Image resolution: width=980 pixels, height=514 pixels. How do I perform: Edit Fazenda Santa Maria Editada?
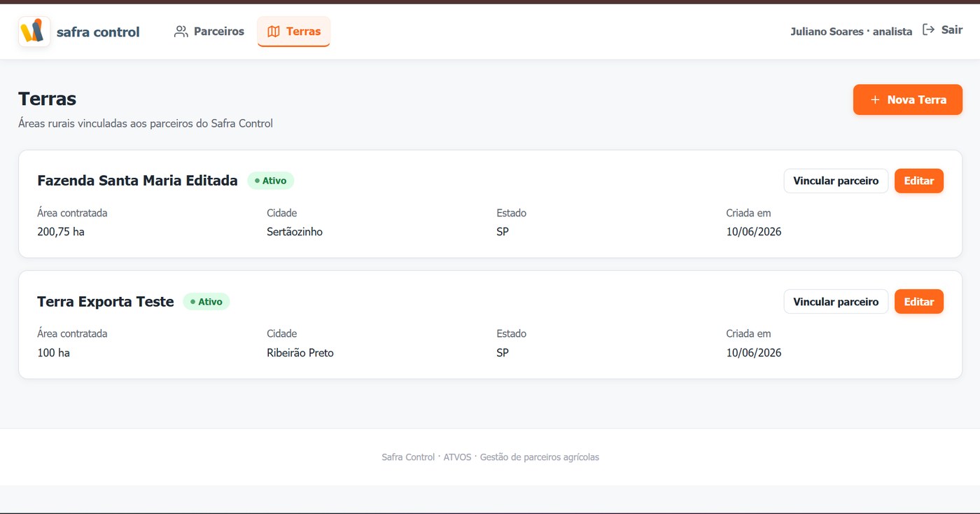click(919, 181)
